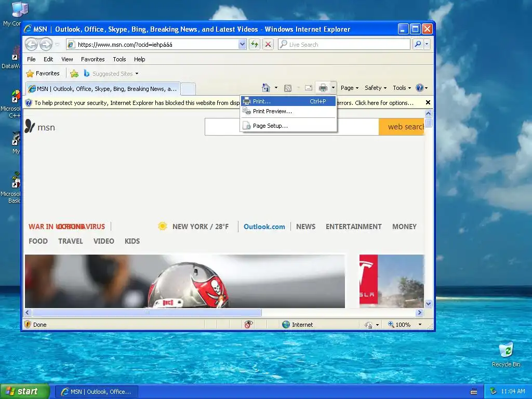
Task: Click the Refresh page icon
Action: [255, 44]
